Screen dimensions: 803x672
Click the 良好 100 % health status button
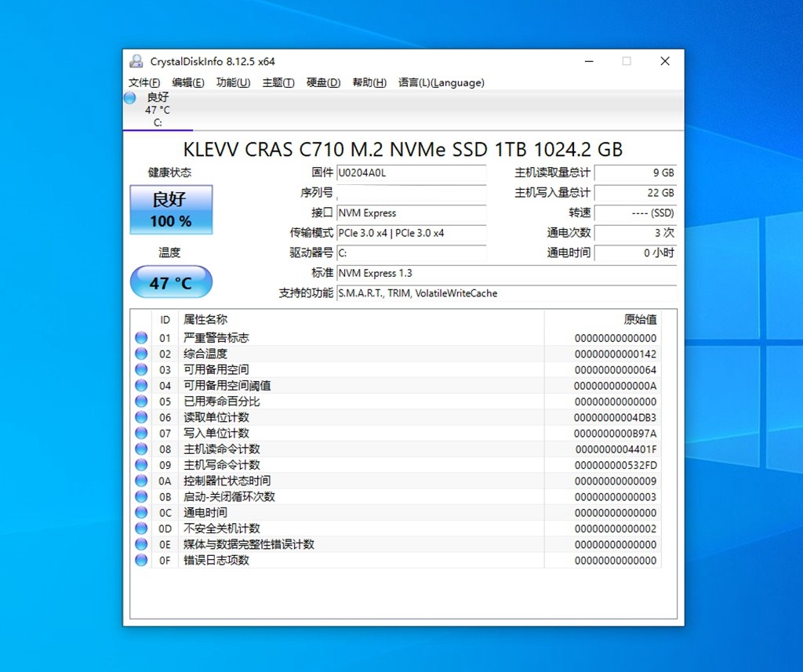click(x=171, y=210)
